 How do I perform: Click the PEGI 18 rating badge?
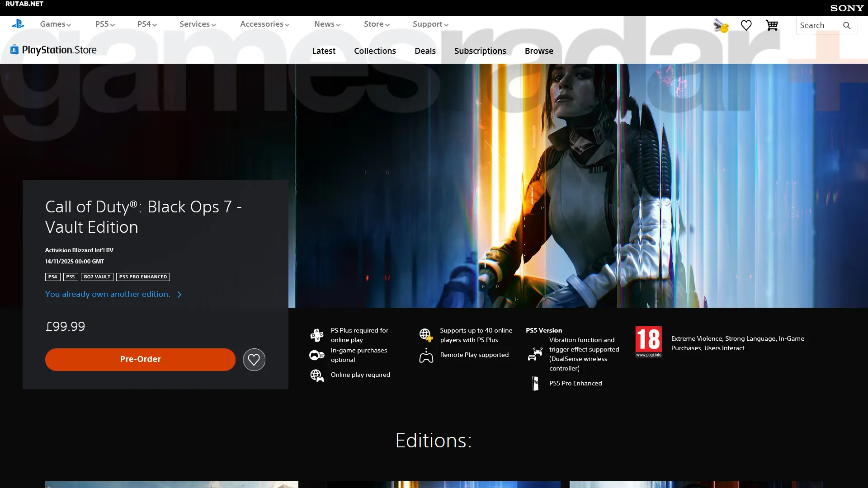click(x=649, y=342)
